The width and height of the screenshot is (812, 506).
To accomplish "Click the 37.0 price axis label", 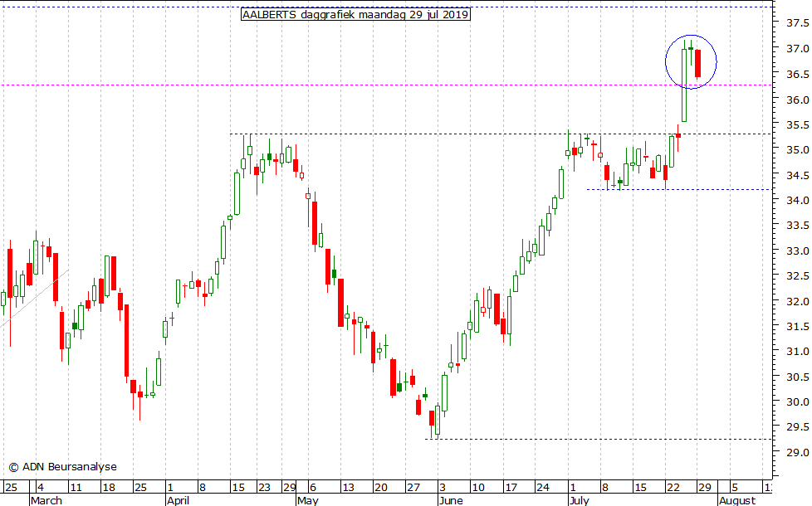I will tap(798, 49).
